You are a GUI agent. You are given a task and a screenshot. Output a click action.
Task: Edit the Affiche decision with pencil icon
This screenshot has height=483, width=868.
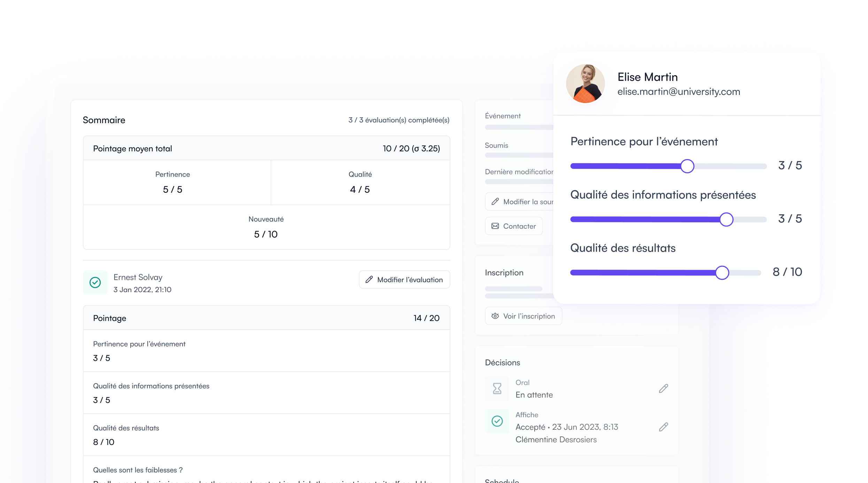664,427
